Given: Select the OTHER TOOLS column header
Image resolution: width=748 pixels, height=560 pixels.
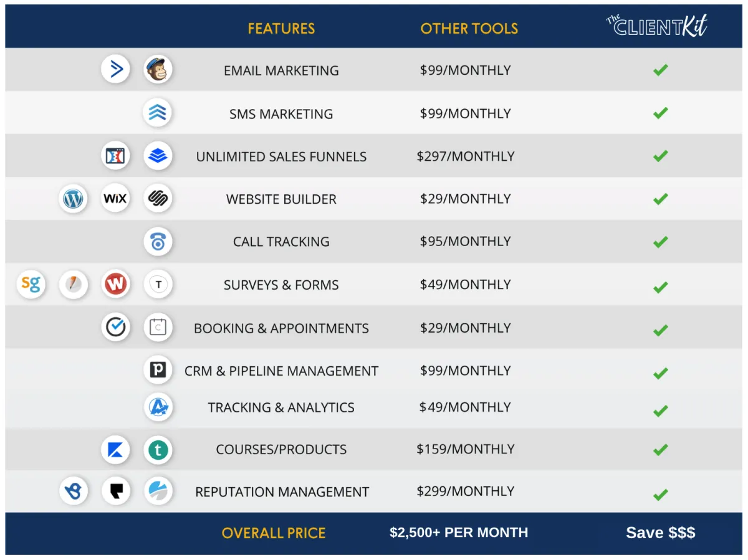Looking at the screenshot, I should coord(469,29).
